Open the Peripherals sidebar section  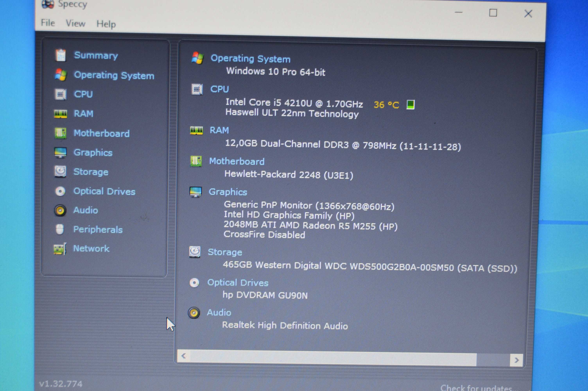[98, 229]
